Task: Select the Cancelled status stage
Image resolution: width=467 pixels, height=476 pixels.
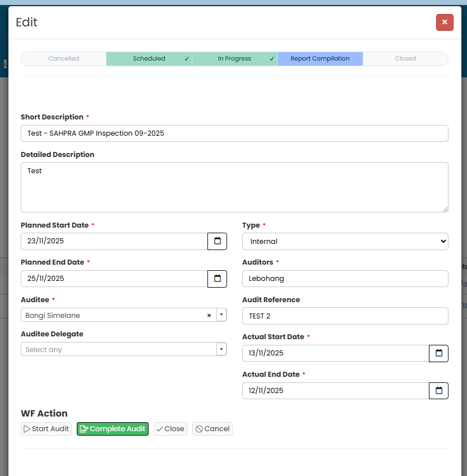Action: tap(63, 59)
